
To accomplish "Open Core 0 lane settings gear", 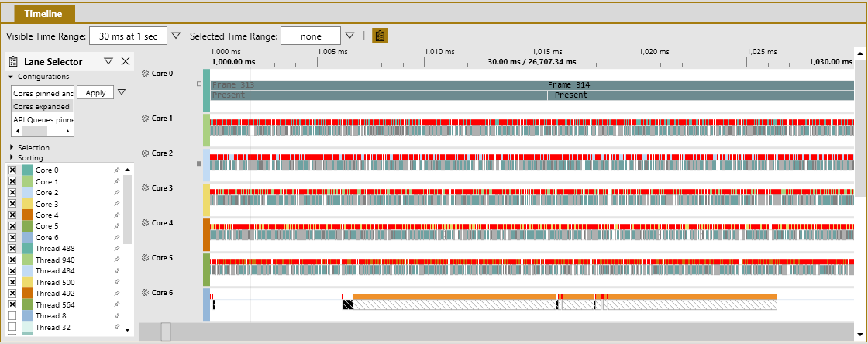I will tap(146, 73).
